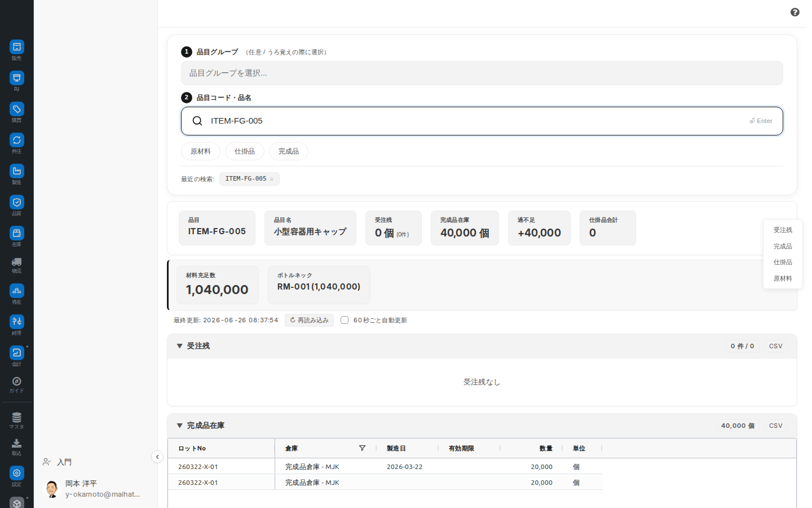Viewport: 812px width, 508px height.
Task: Collapse the 完成品在庫 section
Action: coord(180,426)
